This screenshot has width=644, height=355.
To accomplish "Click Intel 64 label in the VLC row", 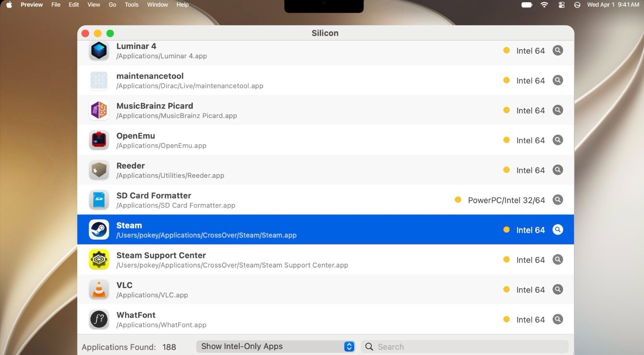I will point(530,290).
